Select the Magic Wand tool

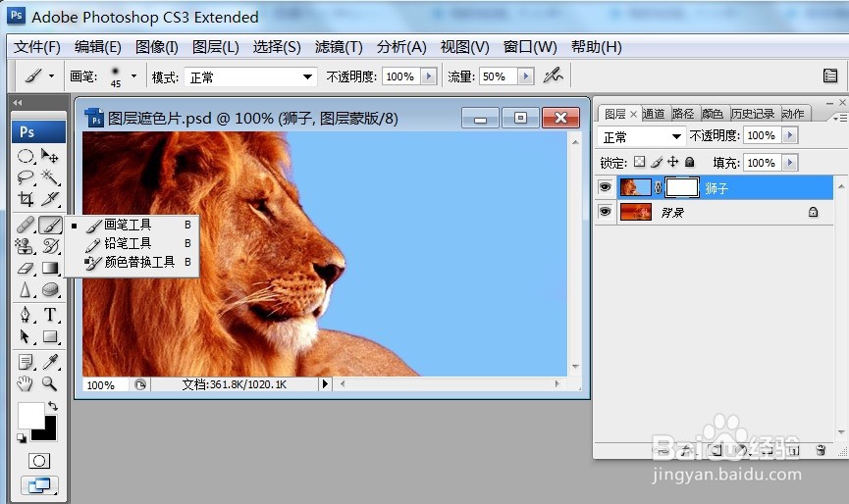pyautogui.click(x=50, y=177)
